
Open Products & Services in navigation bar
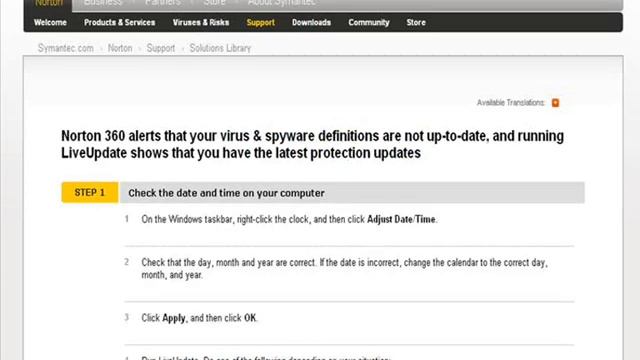coord(120,22)
